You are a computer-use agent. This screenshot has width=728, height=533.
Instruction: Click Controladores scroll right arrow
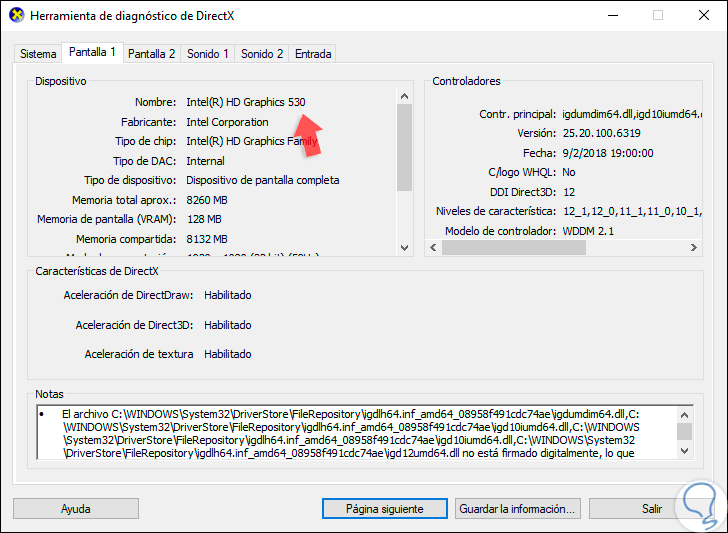tap(694, 247)
